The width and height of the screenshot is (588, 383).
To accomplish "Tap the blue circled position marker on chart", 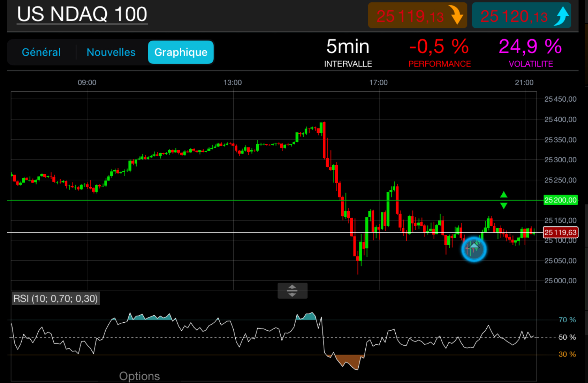I will coord(474,249).
